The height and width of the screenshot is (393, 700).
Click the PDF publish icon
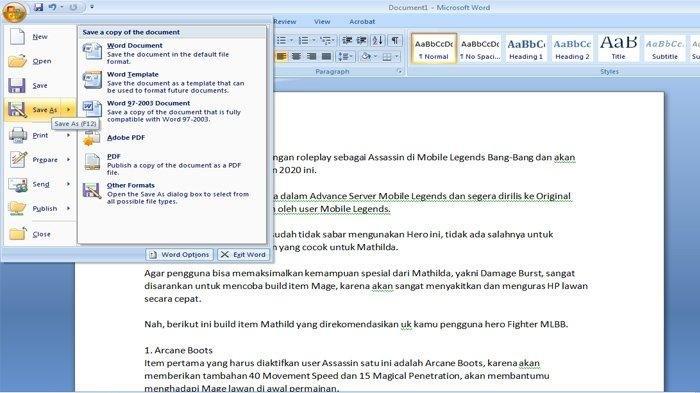tap(92, 163)
